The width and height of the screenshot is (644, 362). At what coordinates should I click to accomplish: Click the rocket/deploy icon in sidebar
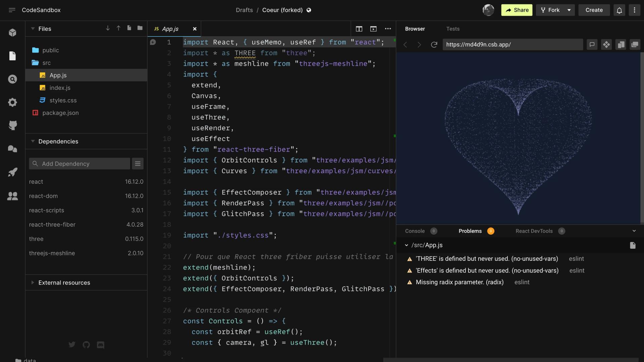tap(12, 172)
